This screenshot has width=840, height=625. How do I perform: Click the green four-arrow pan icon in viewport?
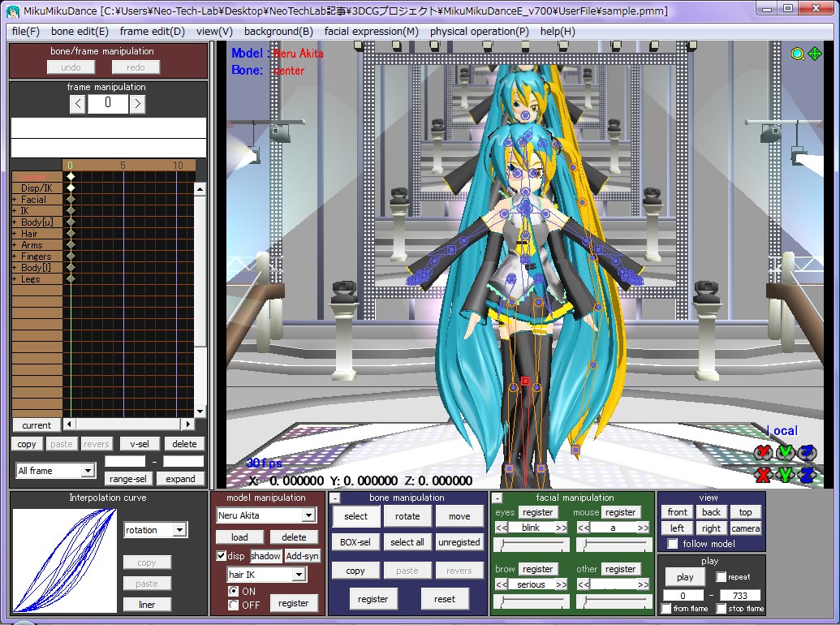coord(814,54)
